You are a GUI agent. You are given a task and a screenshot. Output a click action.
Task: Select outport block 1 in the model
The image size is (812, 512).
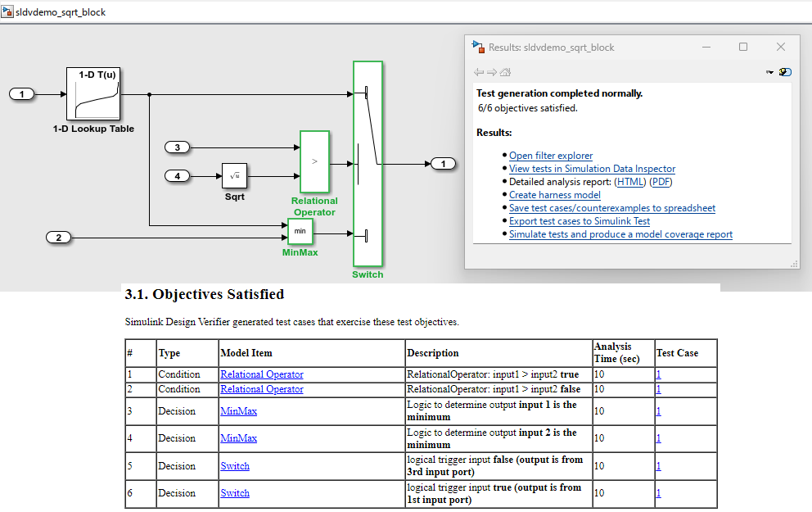443,163
